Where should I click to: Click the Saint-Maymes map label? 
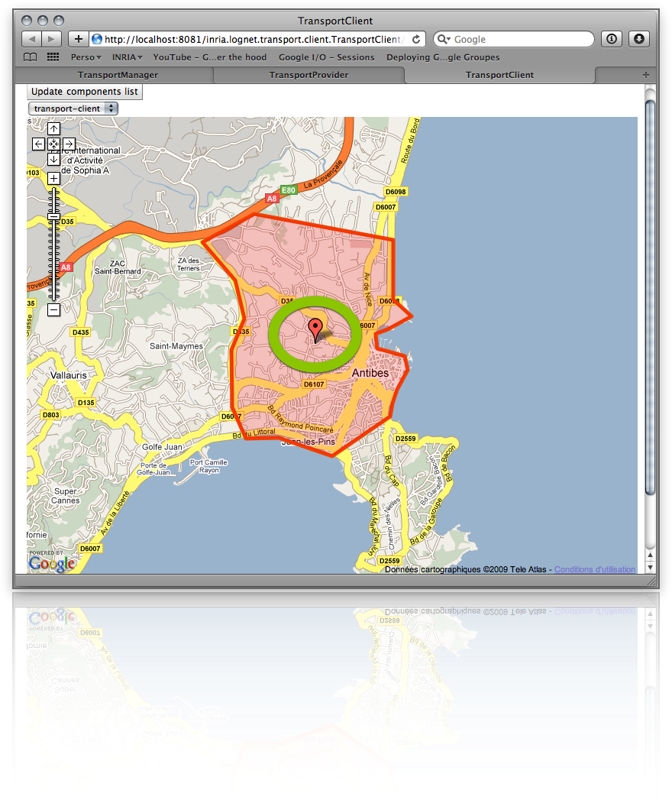176,346
